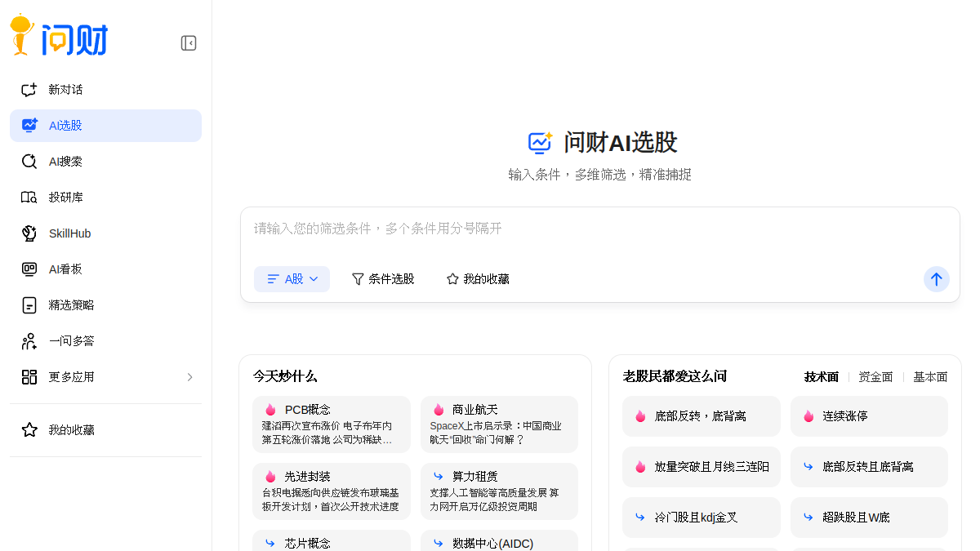The image size is (980, 551).
Task: Click the star icon beside 我的收藏 in input box
Action: (x=452, y=279)
